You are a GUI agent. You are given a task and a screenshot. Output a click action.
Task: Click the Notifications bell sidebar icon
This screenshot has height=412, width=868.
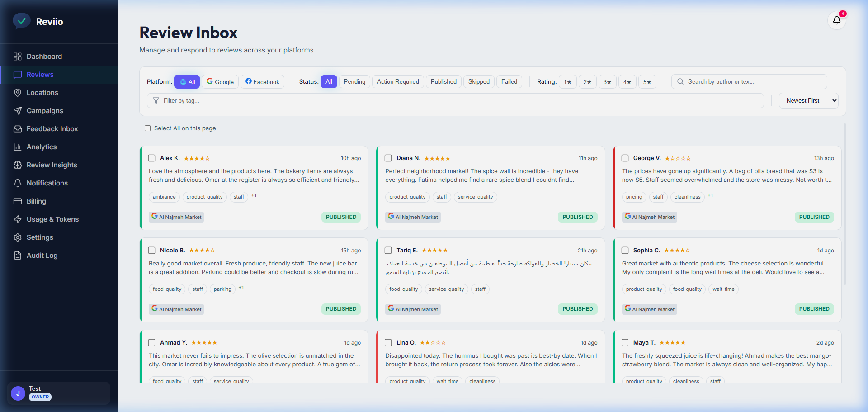click(x=18, y=183)
